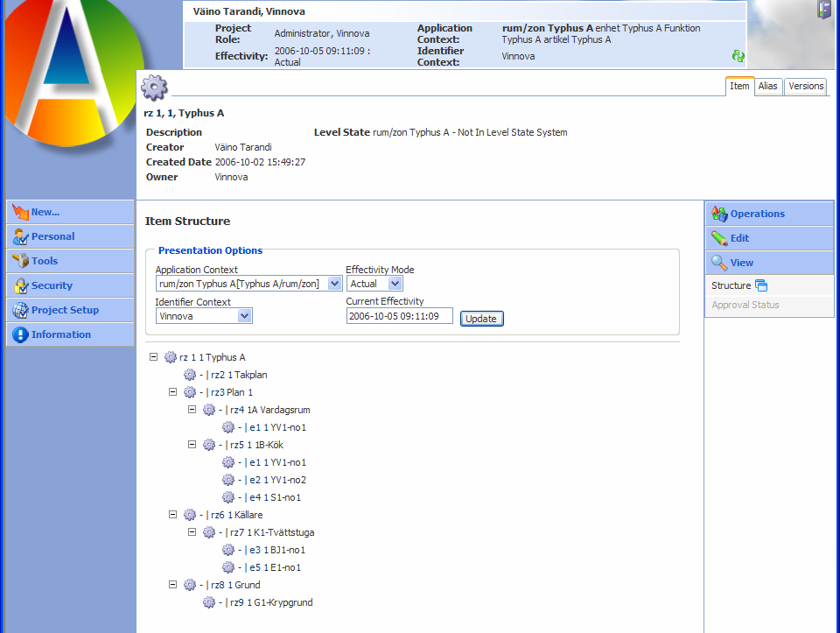Open the Project Setup sidebar section
This screenshot has width=840, height=633.
[x=70, y=310]
